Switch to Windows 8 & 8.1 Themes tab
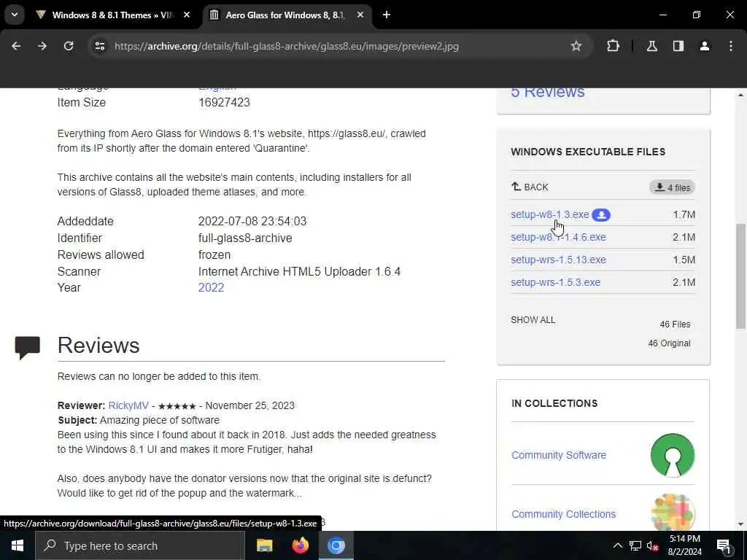Image resolution: width=747 pixels, height=560 pixels. [112, 15]
